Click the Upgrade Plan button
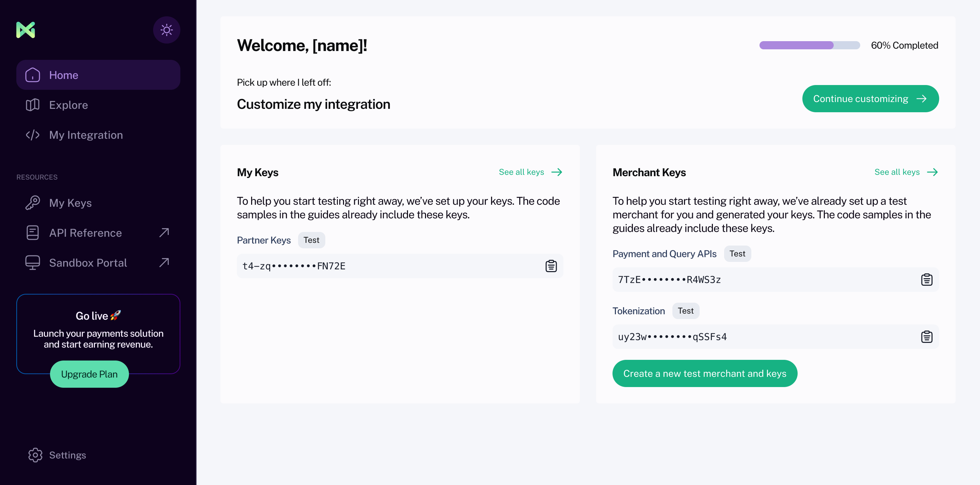This screenshot has width=980, height=485. pos(89,374)
